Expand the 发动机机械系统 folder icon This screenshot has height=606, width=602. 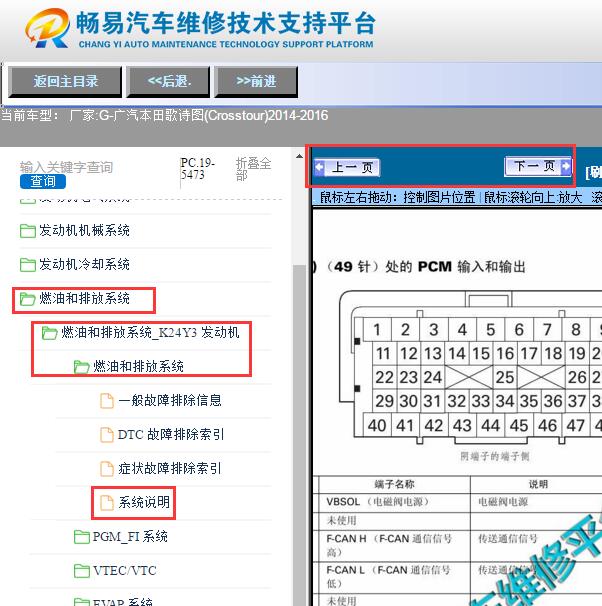point(27,231)
